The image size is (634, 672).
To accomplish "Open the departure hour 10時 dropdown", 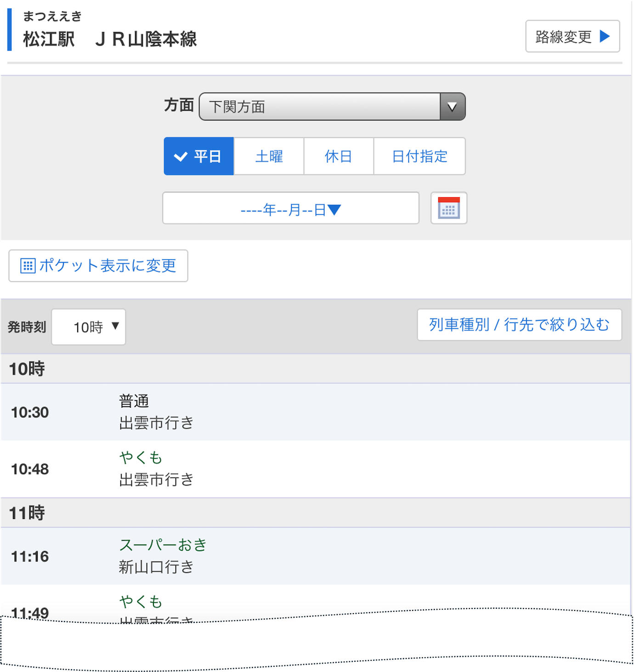I will [88, 327].
